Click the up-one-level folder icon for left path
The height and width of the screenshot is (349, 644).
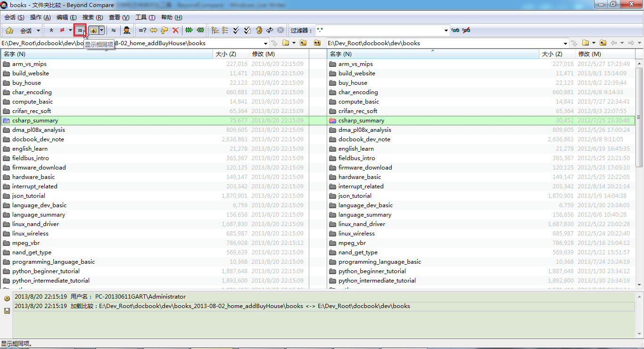click(303, 43)
